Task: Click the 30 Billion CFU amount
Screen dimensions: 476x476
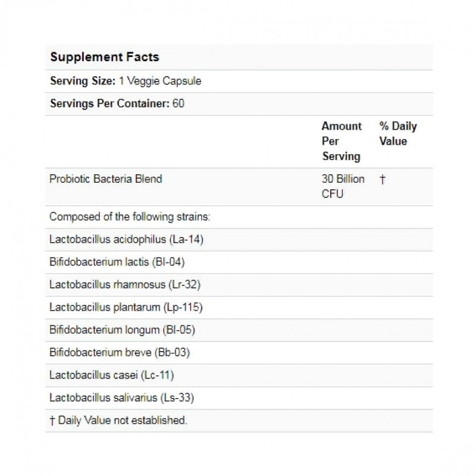Action: point(343,186)
